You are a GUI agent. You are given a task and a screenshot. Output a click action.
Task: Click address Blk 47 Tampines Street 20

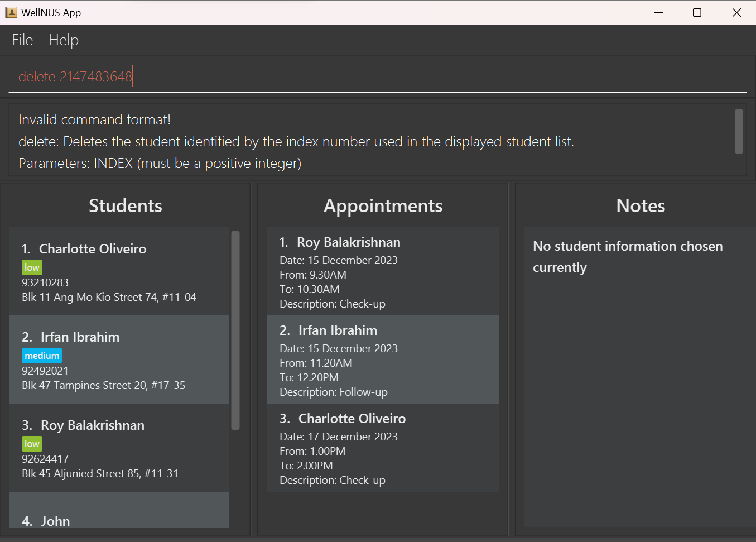[103, 385]
